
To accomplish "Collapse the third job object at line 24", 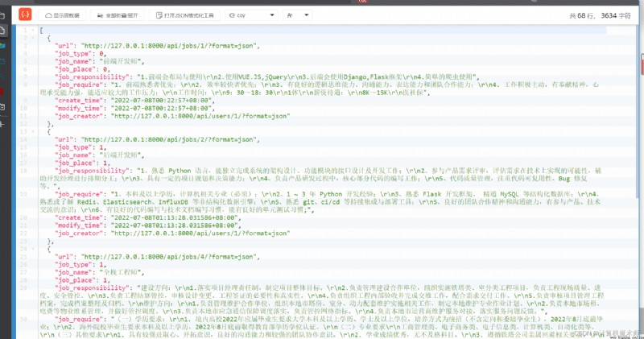I will pos(33,249).
